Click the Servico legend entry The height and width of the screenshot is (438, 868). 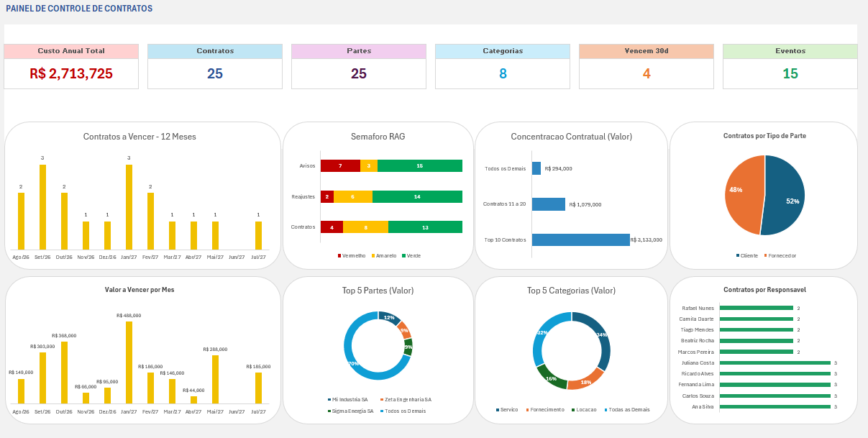click(x=507, y=410)
